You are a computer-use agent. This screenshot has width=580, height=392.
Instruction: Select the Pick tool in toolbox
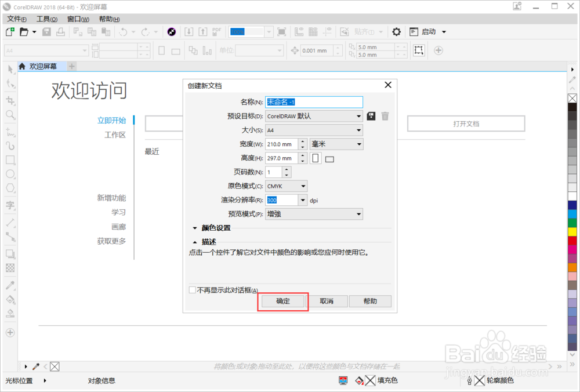pos(10,69)
